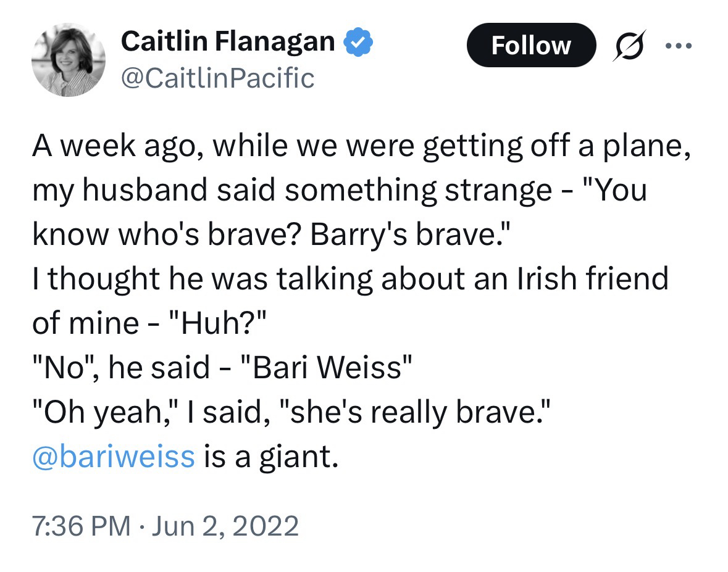Screen dimensions: 728x572
Task: Open Caitlin Flanagan's profile picture
Action: point(68,60)
